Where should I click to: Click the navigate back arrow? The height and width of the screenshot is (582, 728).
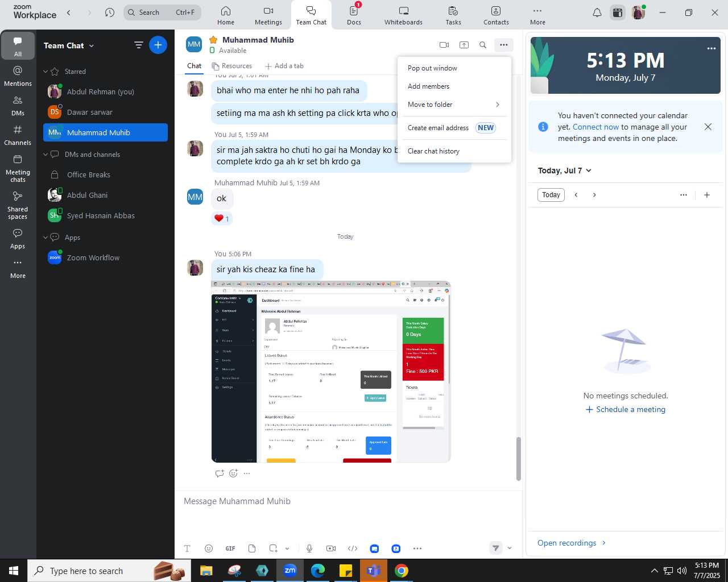[x=69, y=13]
